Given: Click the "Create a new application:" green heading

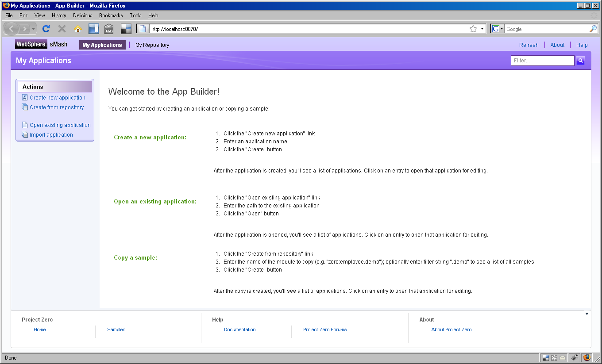Looking at the screenshot, I should [x=150, y=138].
